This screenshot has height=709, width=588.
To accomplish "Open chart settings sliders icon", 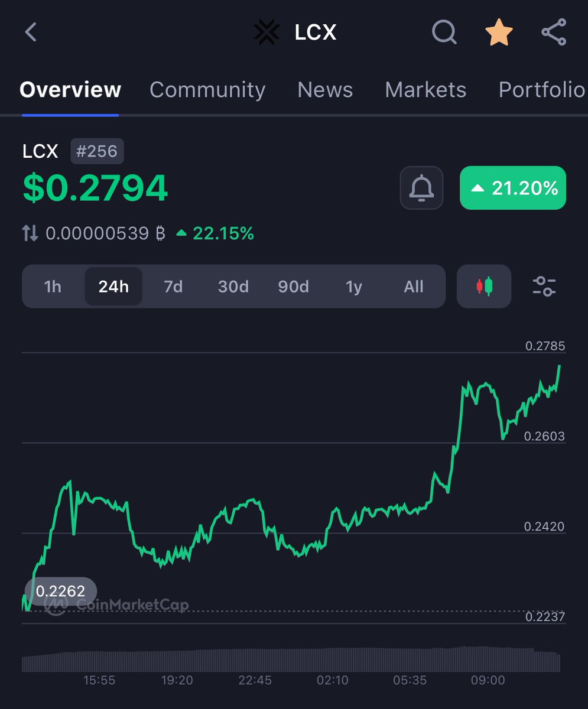I will coord(543,287).
